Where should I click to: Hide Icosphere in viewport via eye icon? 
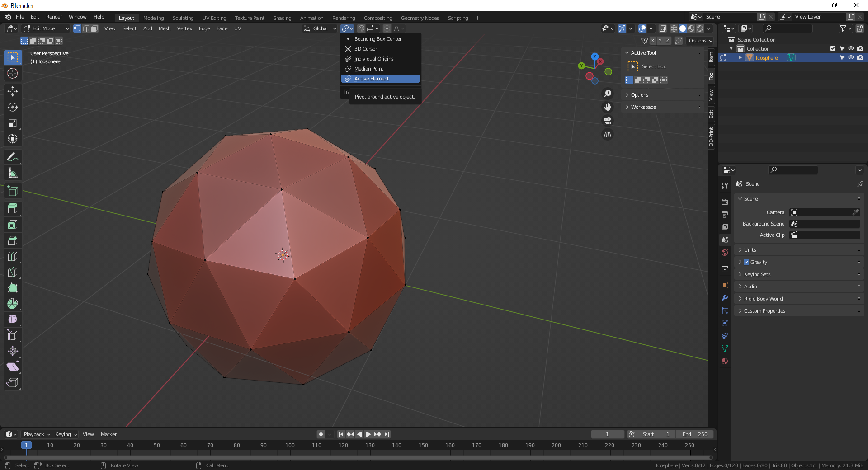851,57
